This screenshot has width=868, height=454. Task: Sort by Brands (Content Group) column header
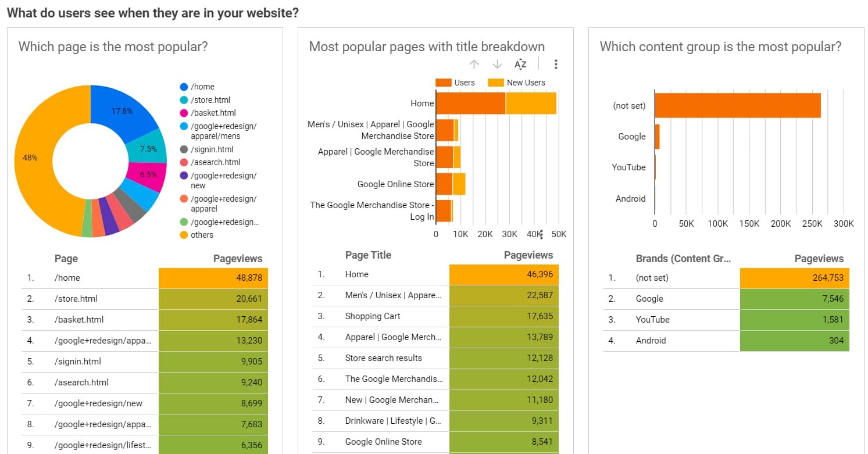(683, 259)
